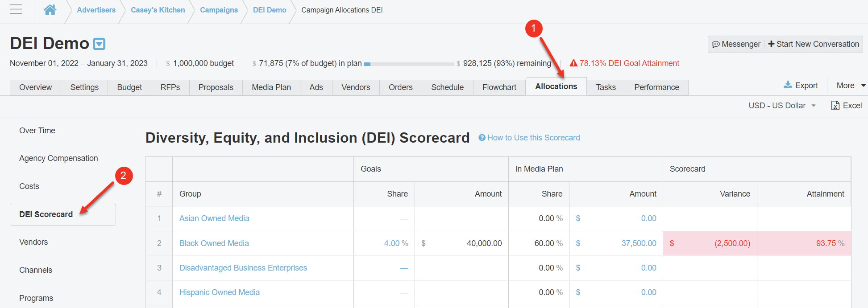Go to home via house icon
868x308 pixels.
50,9
